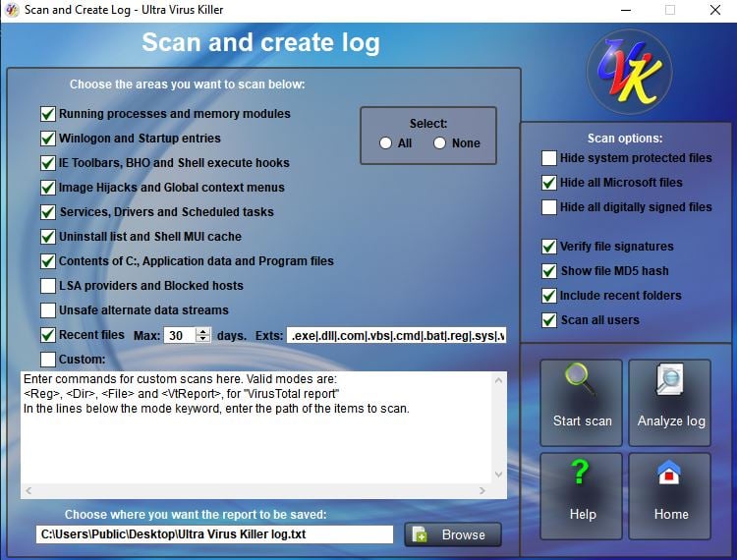Click the custom text area scroll down arrow
This screenshot has height=560, width=737.
pyautogui.click(x=498, y=475)
